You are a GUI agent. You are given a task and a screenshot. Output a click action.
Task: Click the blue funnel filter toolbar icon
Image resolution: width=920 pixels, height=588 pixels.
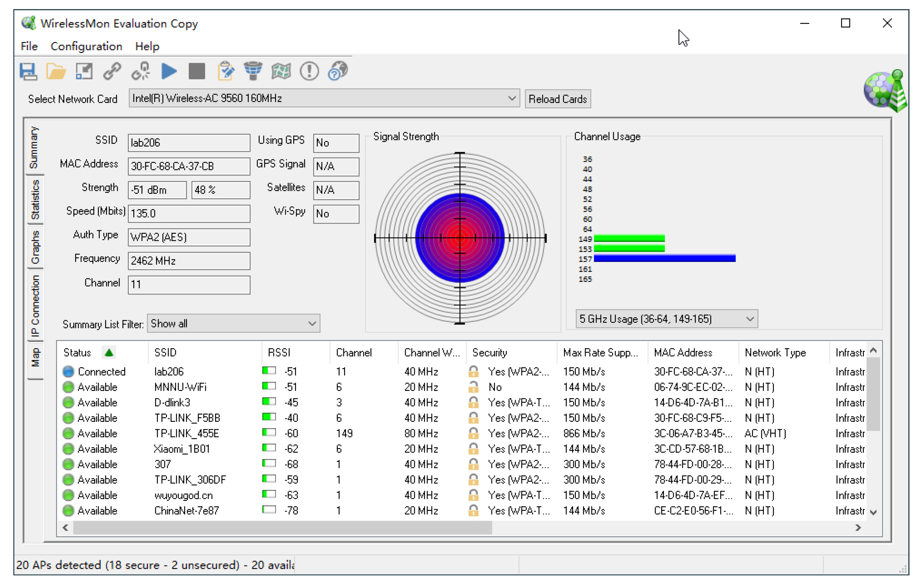coord(253,72)
